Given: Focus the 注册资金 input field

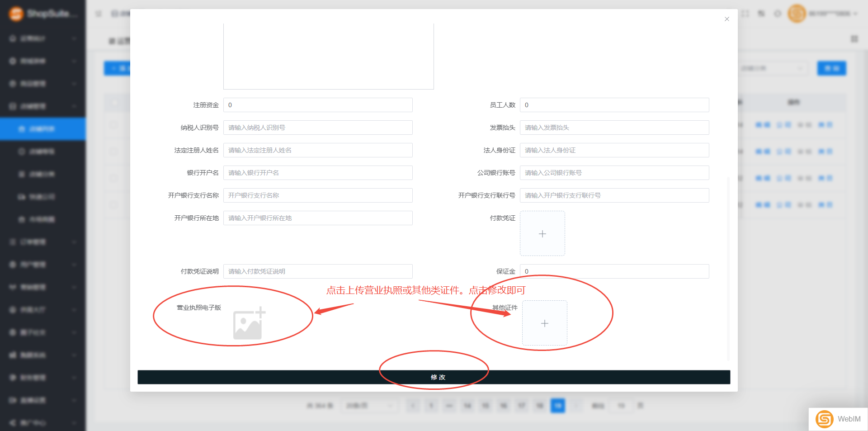Looking at the screenshot, I should coord(318,105).
